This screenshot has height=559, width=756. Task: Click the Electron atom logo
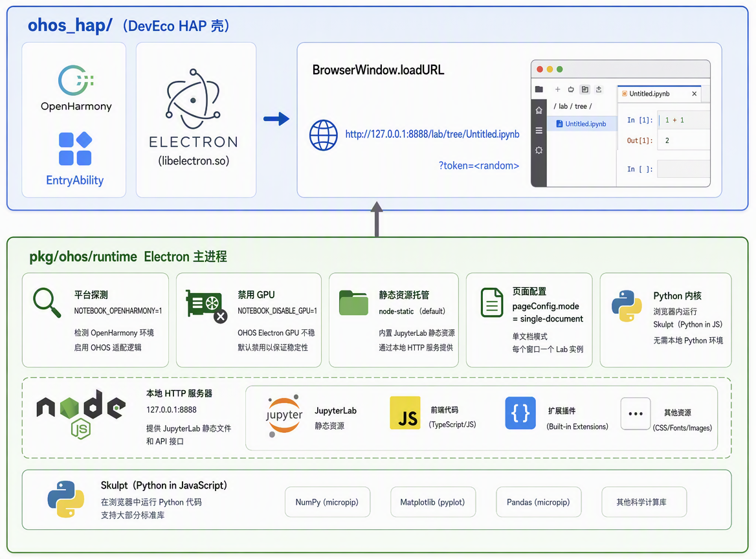[x=193, y=99]
